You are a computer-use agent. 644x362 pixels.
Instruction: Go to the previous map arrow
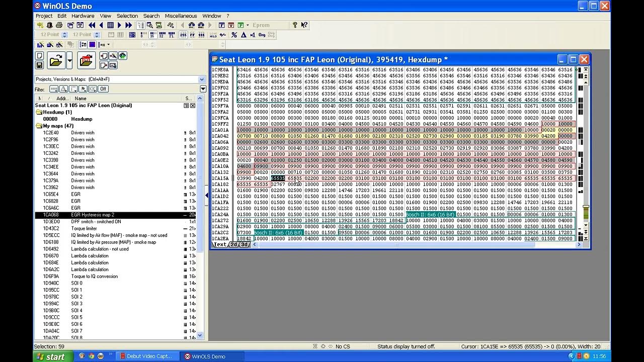101,25
